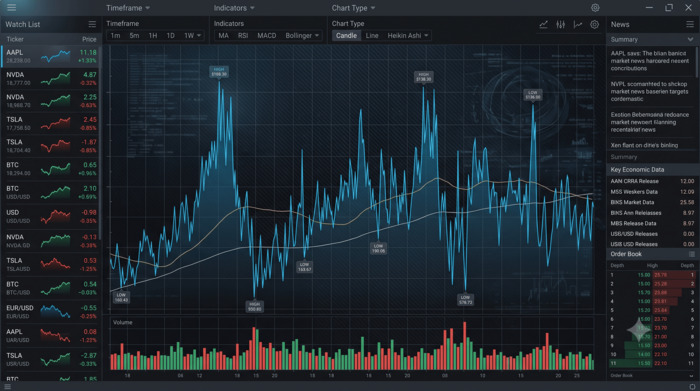Open the chart adjustment sliders icon
The width and height of the screenshot is (700, 391).
point(560,25)
